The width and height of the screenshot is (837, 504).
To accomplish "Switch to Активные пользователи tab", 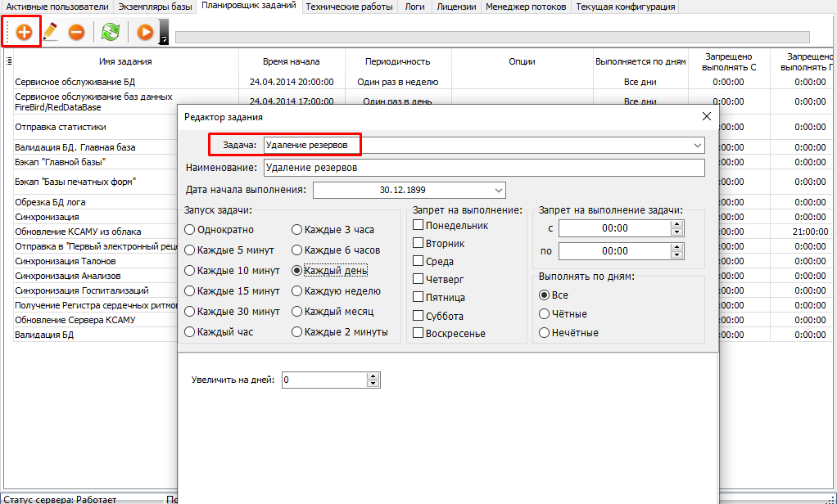I will tap(57, 7).
